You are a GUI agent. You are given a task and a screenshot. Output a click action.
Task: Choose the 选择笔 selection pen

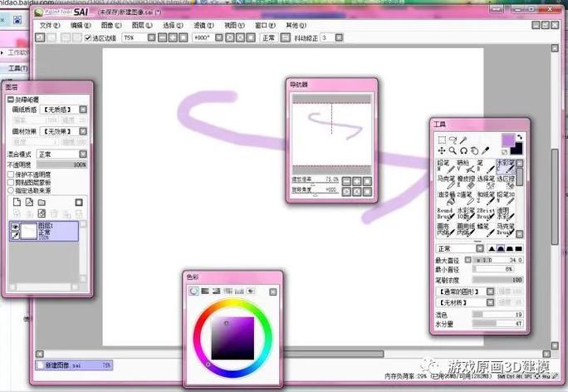point(486,182)
